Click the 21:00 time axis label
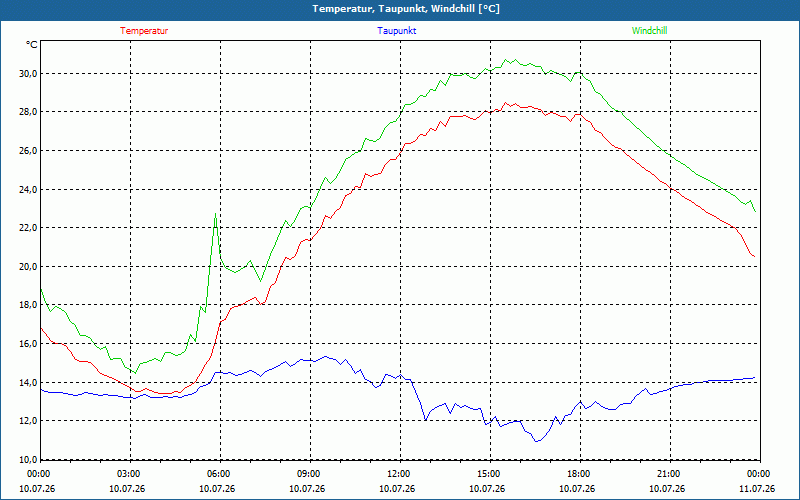The width and height of the screenshot is (800, 500). [x=667, y=474]
